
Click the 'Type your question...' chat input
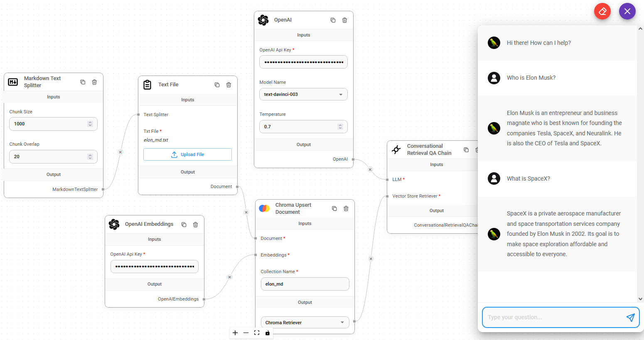(x=556, y=318)
